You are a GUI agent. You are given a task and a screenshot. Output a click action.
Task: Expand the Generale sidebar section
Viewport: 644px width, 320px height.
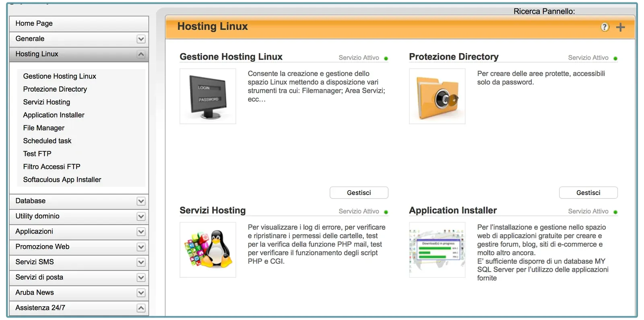point(141,39)
